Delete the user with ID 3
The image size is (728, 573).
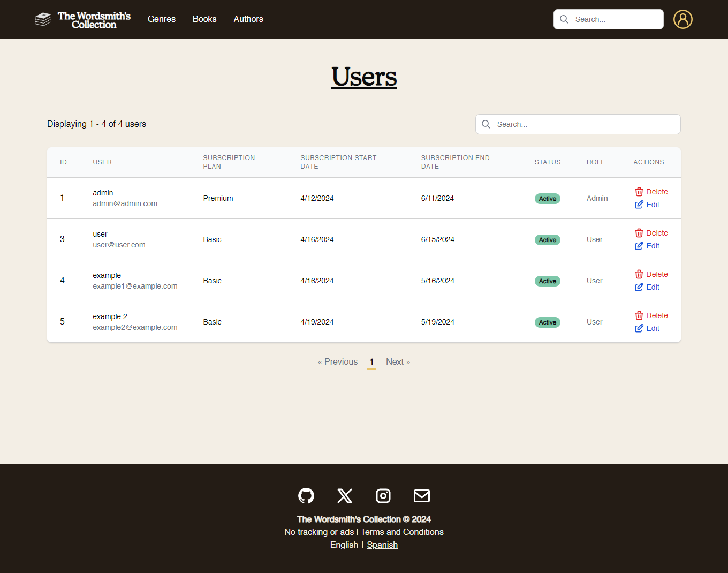(651, 233)
